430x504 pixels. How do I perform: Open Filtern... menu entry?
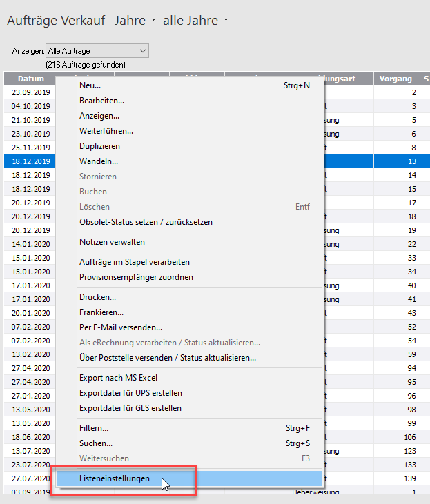pos(95,428)
